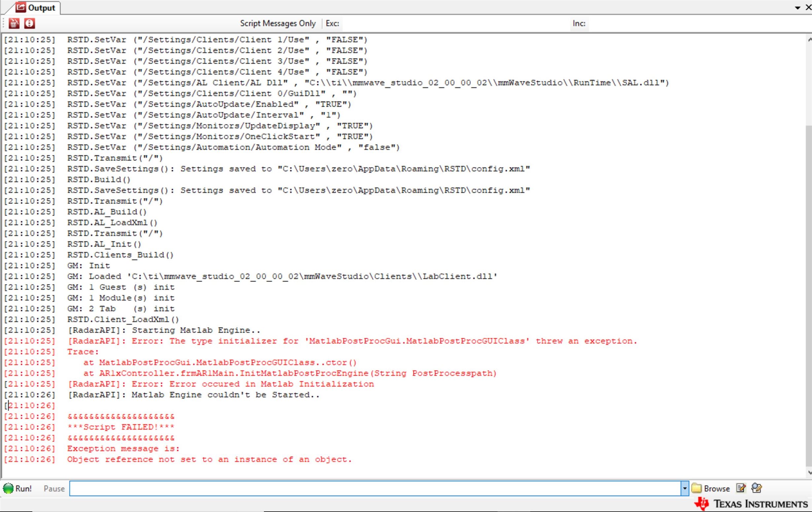The image size is (812, 512).
Task: Clear the output log with the trash icon
Action: pyautogui.click(x=14, y=23)
